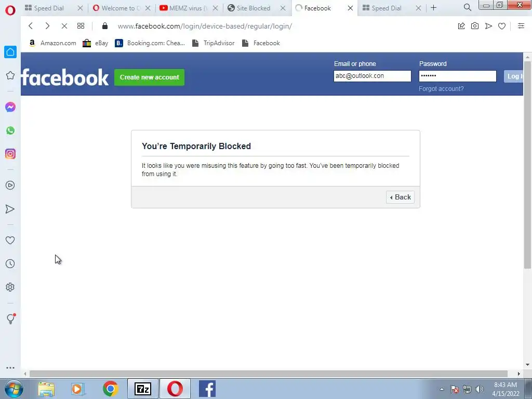Click Create new account button
This screenshot has width=532, height=399.
pyautogui.click(x=149, y=77)
